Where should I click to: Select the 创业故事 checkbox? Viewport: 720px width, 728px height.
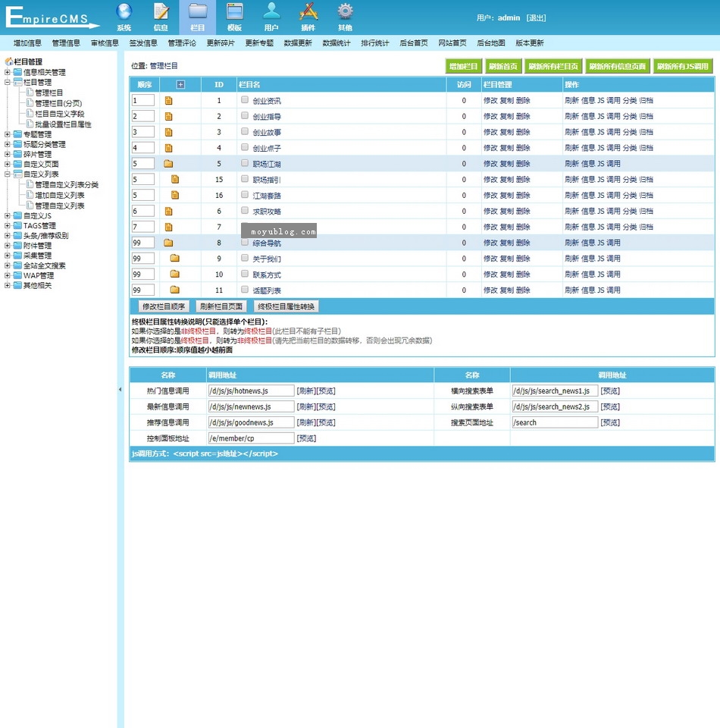pos(245,131)
